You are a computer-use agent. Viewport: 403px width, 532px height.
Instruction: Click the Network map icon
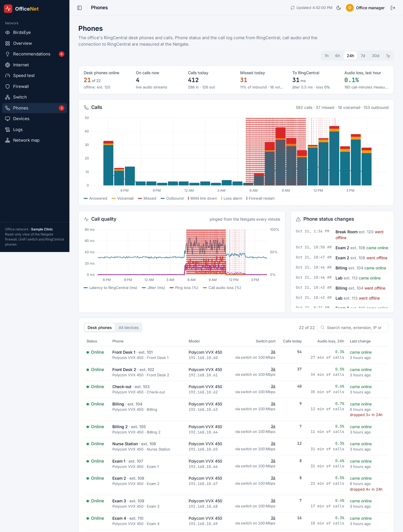coord(8,140)
